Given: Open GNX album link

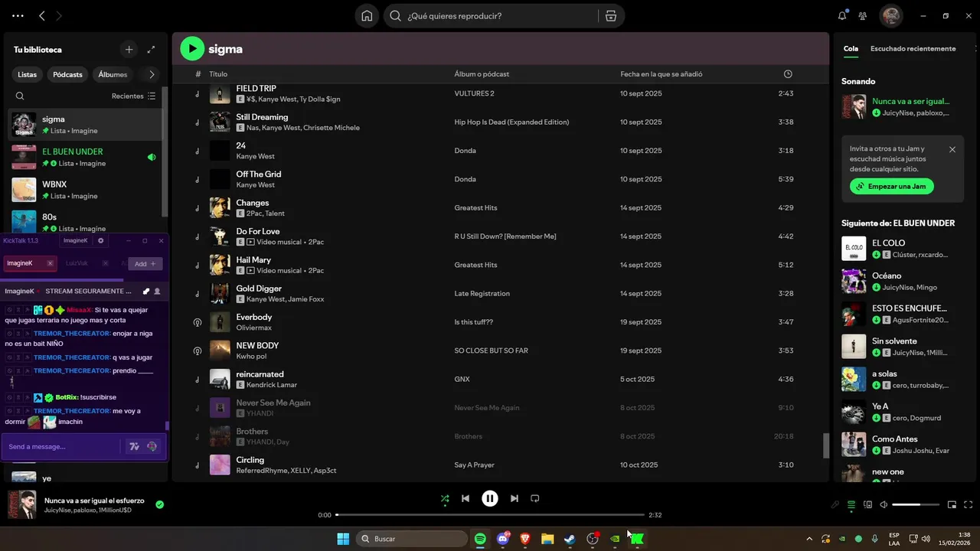Looking at the screenshot, I should [462, 379].
